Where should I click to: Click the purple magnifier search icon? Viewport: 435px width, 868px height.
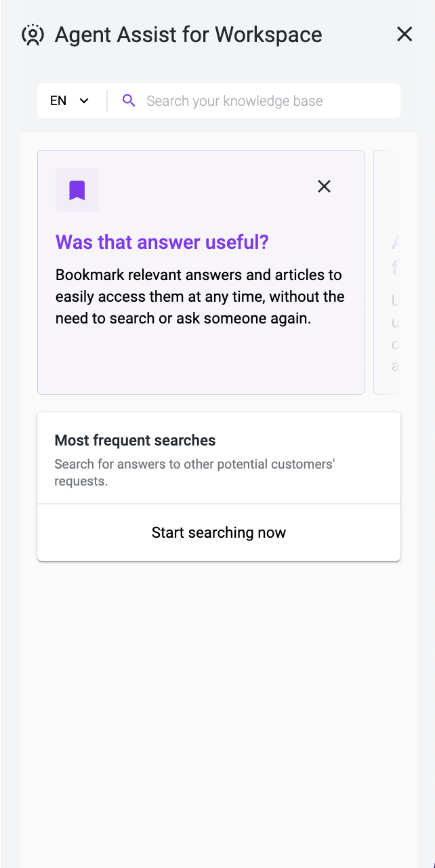pyautogui.click(x=129, y=101)
